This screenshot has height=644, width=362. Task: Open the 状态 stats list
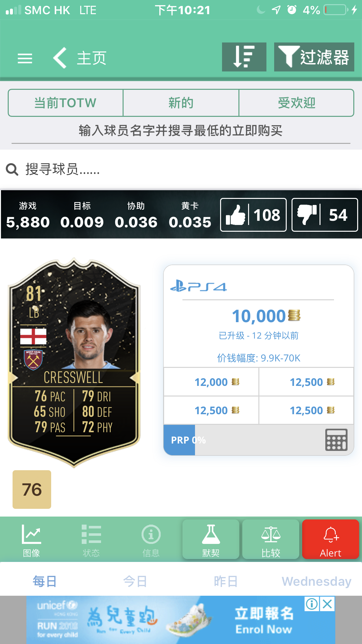(91, 540)
